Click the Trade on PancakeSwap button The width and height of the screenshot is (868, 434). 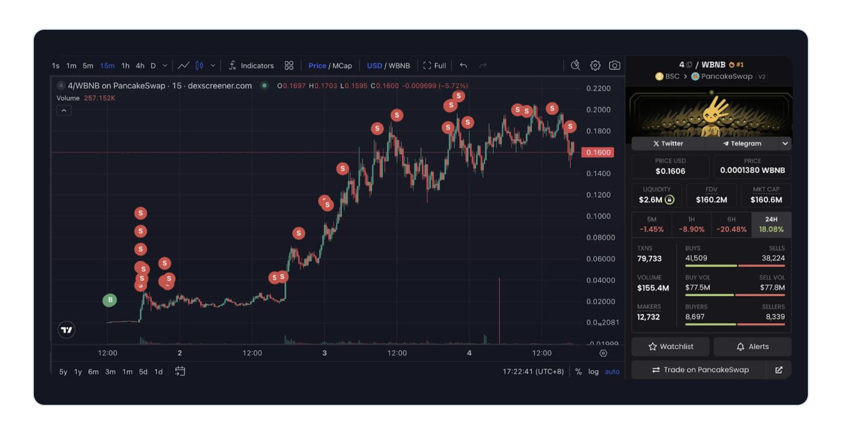[699, 370]
